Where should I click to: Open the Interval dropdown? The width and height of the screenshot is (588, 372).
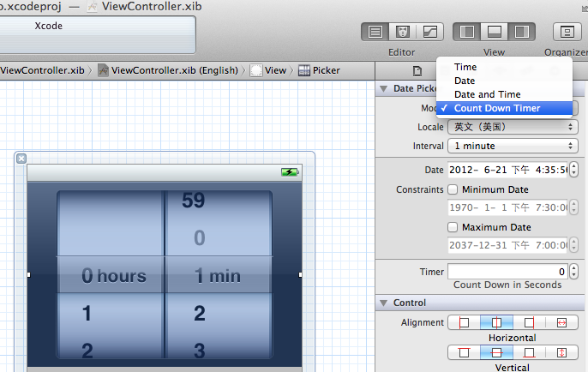click(513, 146)
